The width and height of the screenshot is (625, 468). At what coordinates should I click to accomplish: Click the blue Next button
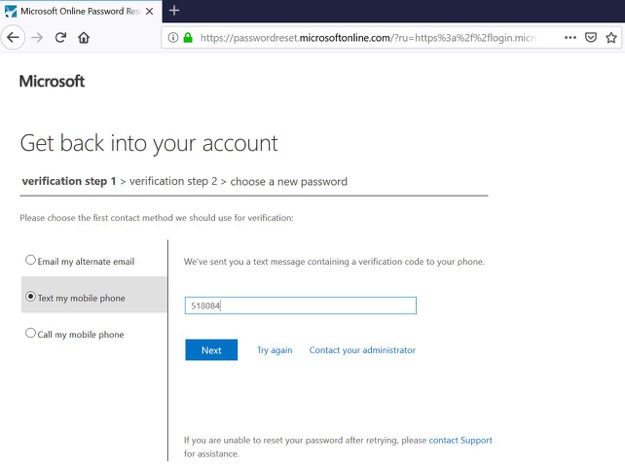tap(211, 350)
